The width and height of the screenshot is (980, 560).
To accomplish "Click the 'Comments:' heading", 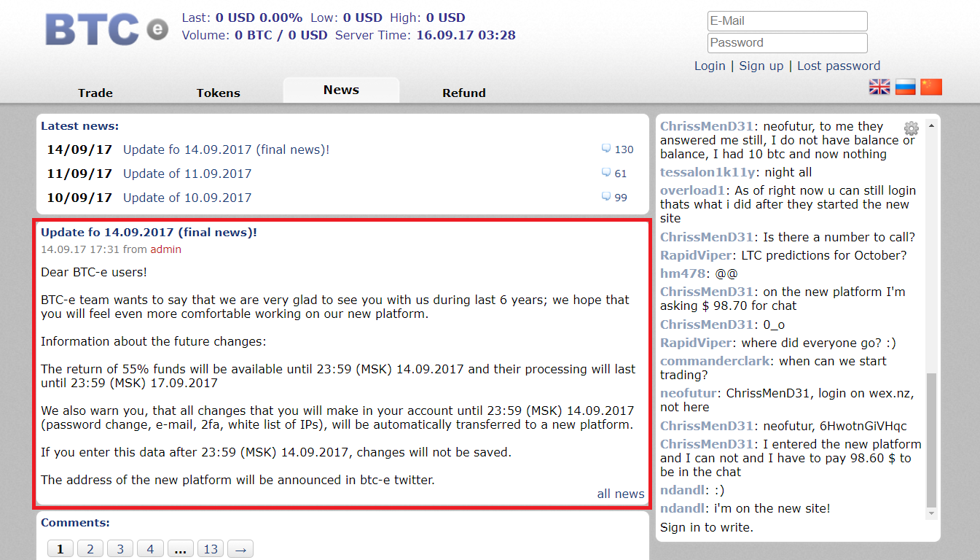I will click(x=75, y=522).
